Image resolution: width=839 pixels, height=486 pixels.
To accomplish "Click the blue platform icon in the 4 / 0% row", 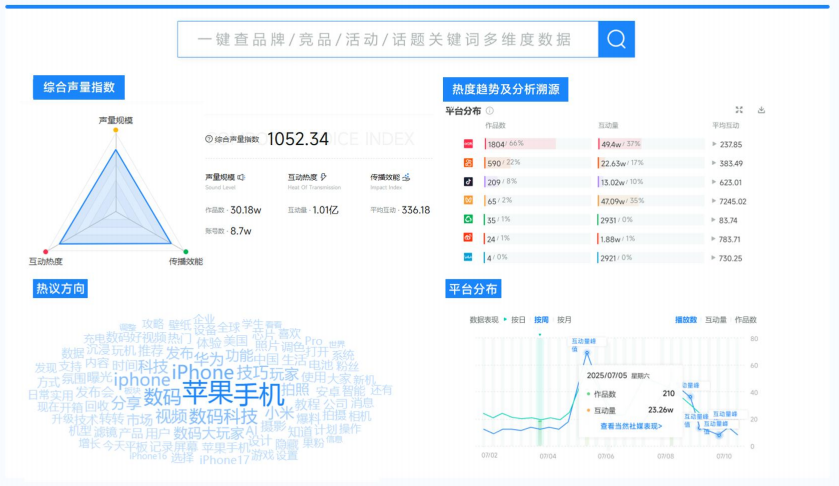I will click(x=468, y=257).
